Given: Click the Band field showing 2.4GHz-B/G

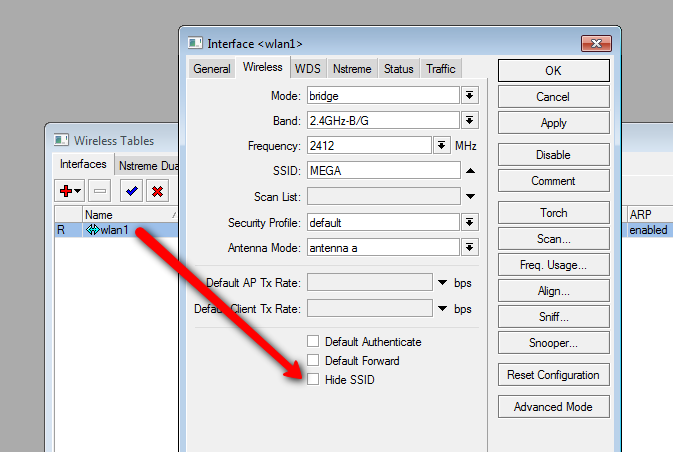Looking at the screenshot, I should point(383,121).
